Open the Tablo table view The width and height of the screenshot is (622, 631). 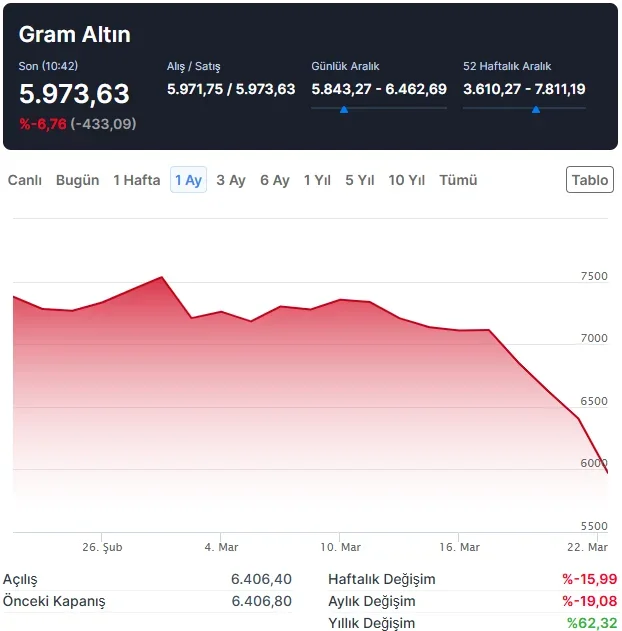point(590,180)
